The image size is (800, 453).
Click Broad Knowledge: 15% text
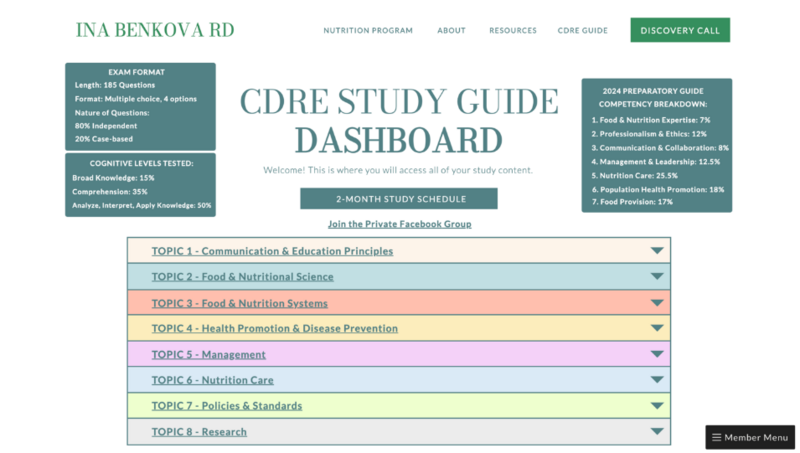coord(113,178)
